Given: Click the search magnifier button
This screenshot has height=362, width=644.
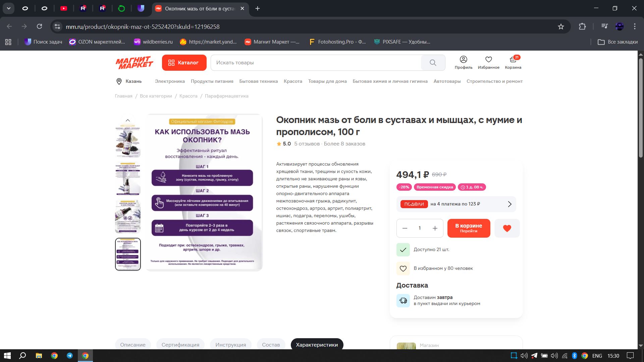Looking at the screenshot, I should click(x=433, y=63).
